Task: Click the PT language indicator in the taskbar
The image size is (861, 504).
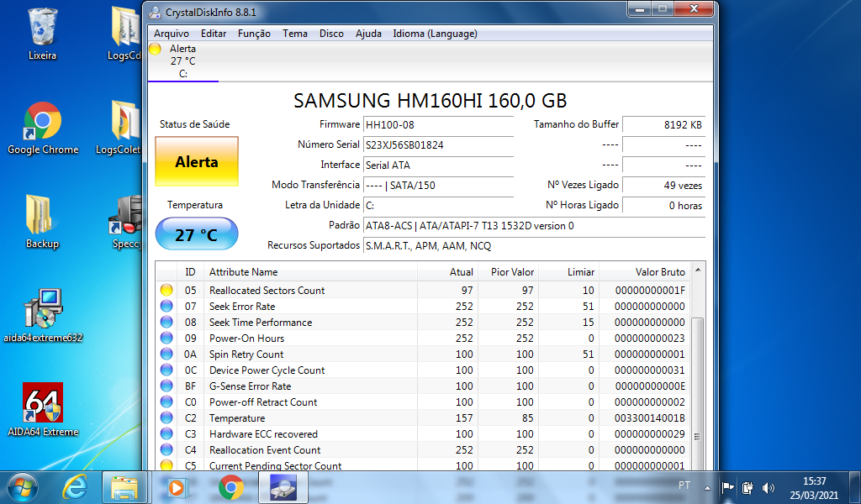Action: click(x=684, y=486)
